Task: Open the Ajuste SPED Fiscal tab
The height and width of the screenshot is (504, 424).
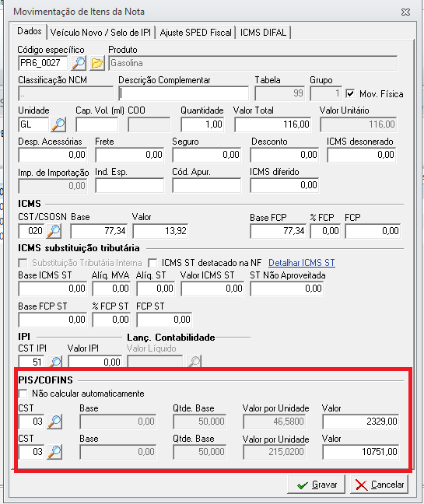Action: point(195,33)
